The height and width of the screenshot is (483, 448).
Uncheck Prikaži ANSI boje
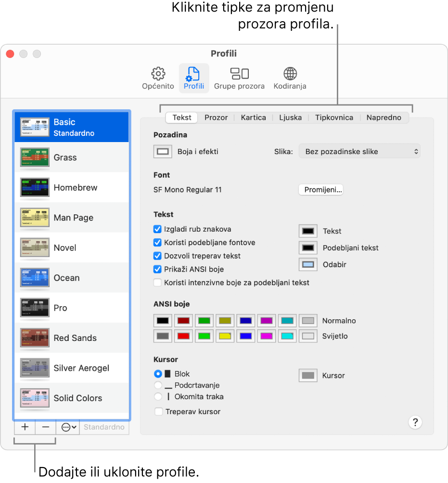tap(157, 269)
